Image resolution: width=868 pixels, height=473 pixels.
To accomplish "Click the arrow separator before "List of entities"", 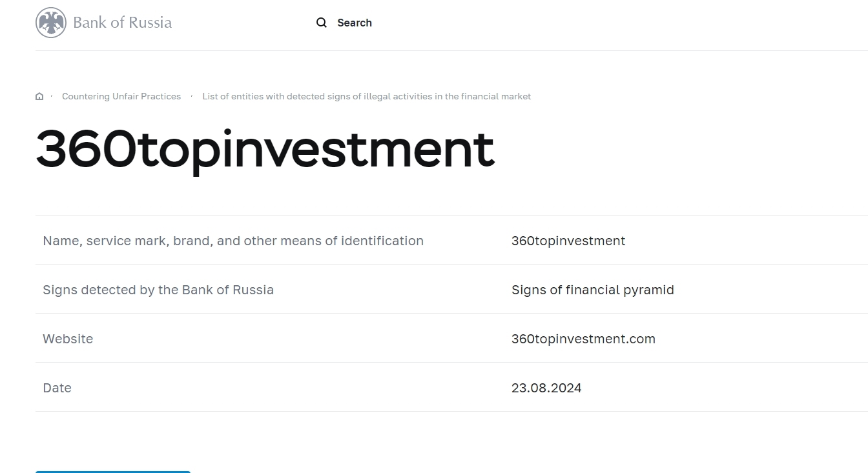I will pyautogui.click(x=192, y=96).
